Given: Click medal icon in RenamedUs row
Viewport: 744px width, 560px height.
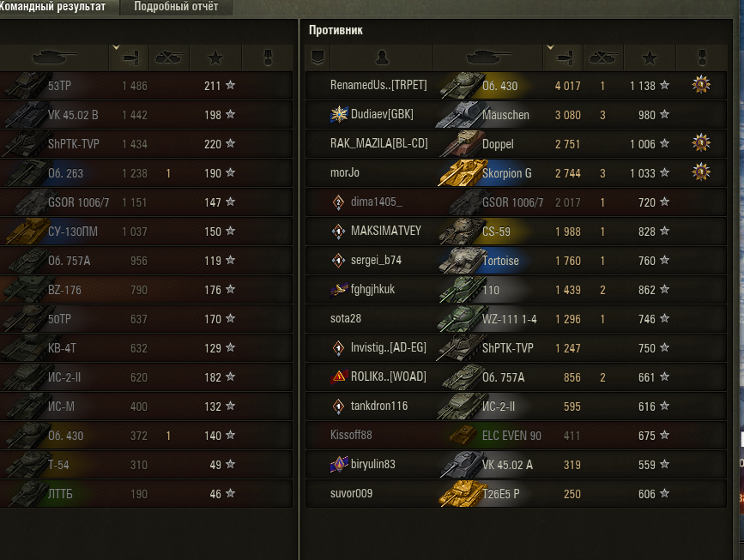Looking at the screenshot, I should coord(701,86).
